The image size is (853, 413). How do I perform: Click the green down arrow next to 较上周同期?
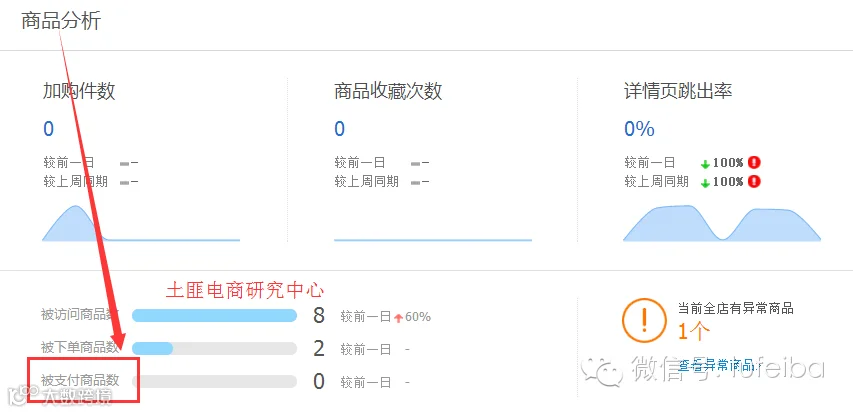(x=706, y=183)
